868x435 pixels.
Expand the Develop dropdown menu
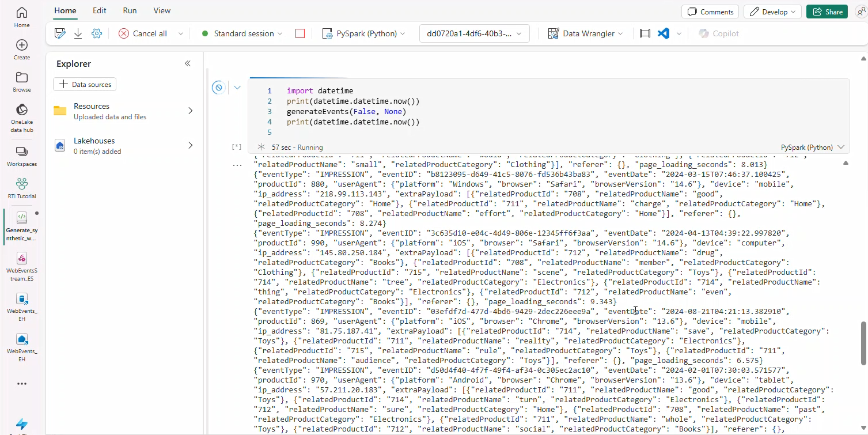pos(772,12)
